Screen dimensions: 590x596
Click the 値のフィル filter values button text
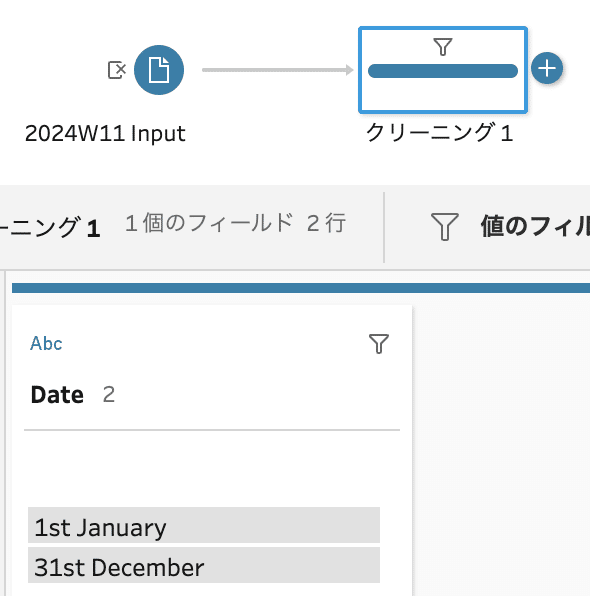pos(535,226)
